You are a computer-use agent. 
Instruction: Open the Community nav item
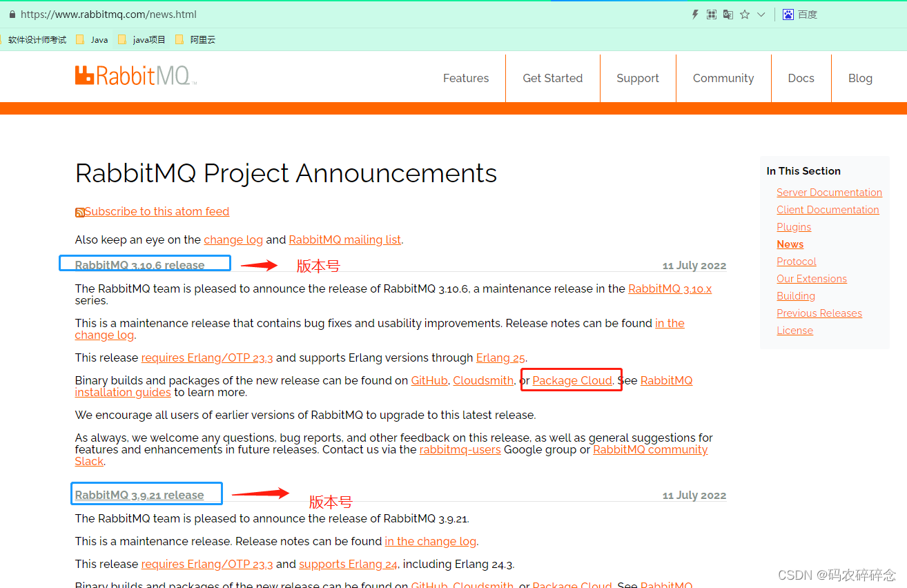point(723,78)
